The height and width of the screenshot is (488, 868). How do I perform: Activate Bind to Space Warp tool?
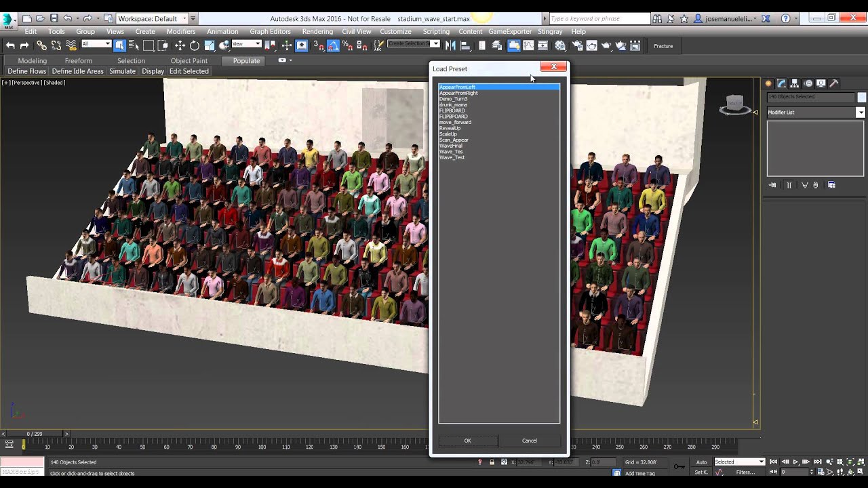click(x=71, y=45)
